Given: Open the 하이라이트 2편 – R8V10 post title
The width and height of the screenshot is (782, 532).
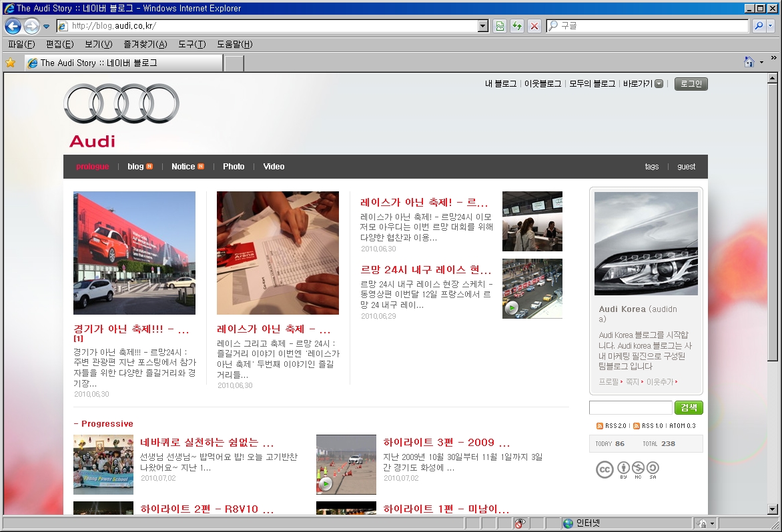Looking at the screenshot, I should pyautogui.click(x=206, y=509).
